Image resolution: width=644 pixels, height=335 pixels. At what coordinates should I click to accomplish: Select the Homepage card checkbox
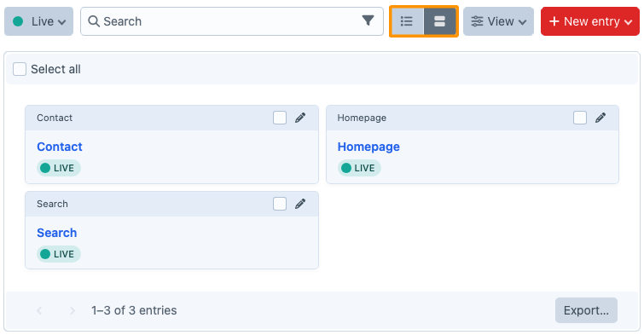[580, 118]
